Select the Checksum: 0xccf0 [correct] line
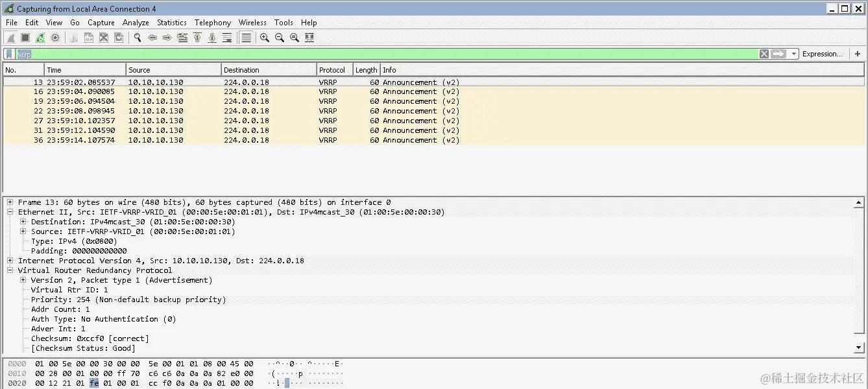 [90, 338]
